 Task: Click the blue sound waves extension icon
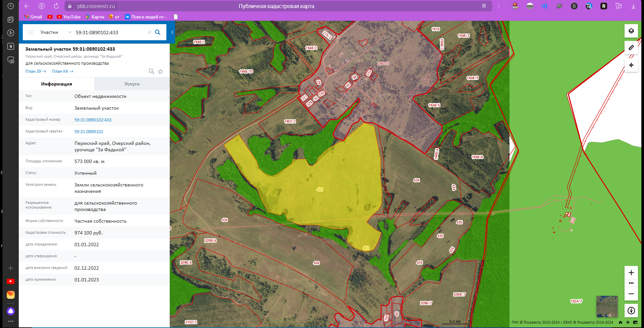point(545,6)
